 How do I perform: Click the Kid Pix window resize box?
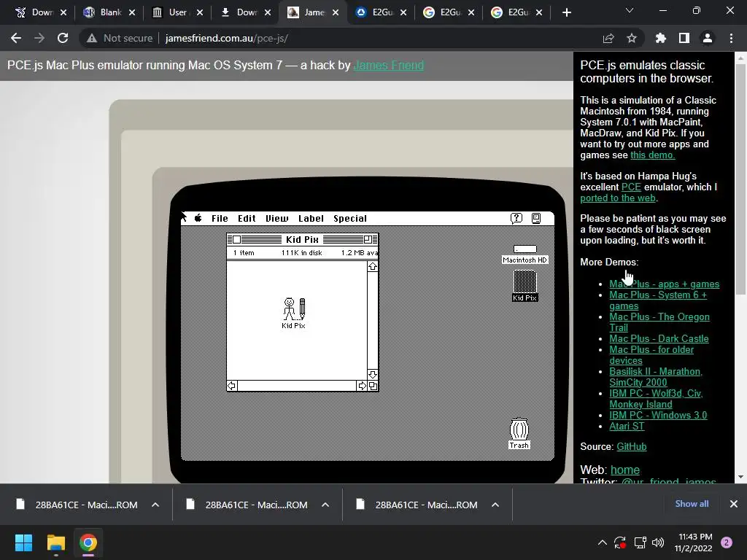coord(373,386)
